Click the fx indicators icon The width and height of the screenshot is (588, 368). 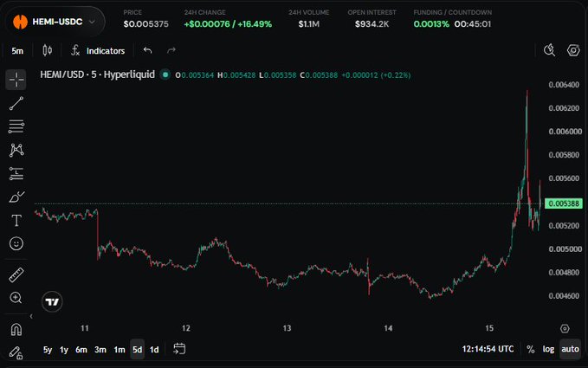75,50
